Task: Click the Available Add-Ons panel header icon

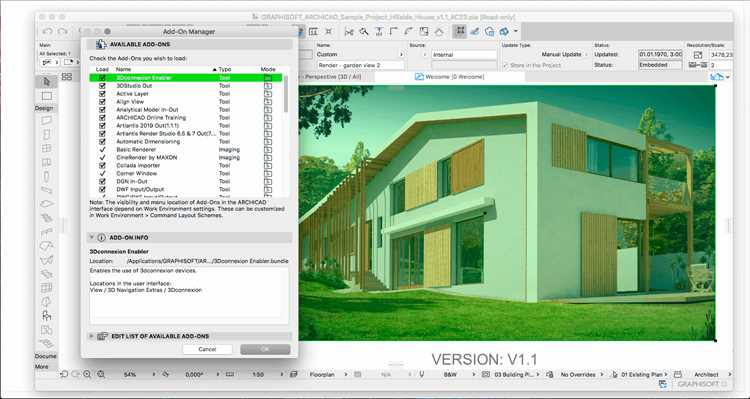Action: [x=101, y=44]
